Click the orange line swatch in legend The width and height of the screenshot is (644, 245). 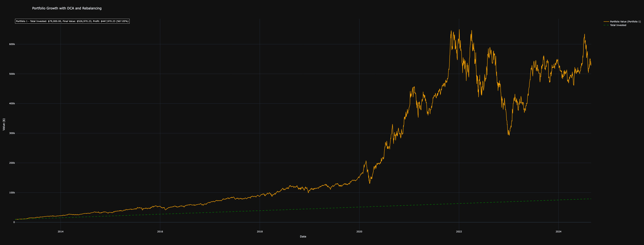pos(606,22)
